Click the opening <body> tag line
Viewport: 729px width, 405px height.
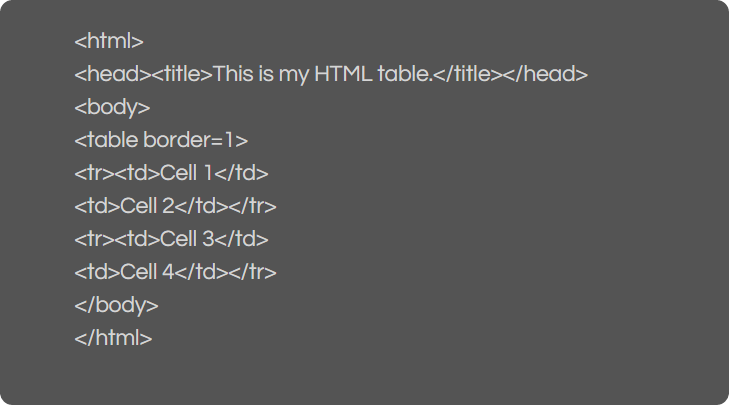[x=112, y=107]
